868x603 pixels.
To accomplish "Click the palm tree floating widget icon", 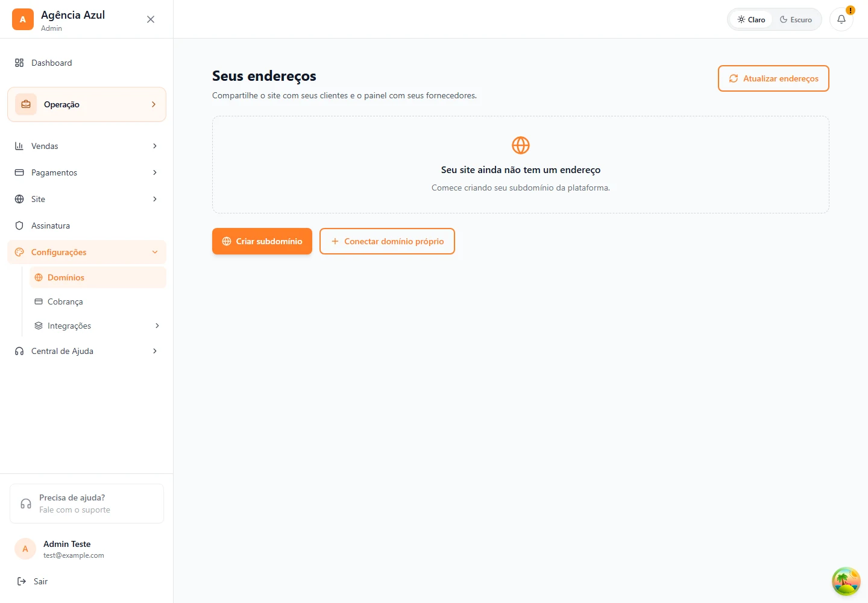I will pos(846,581).
